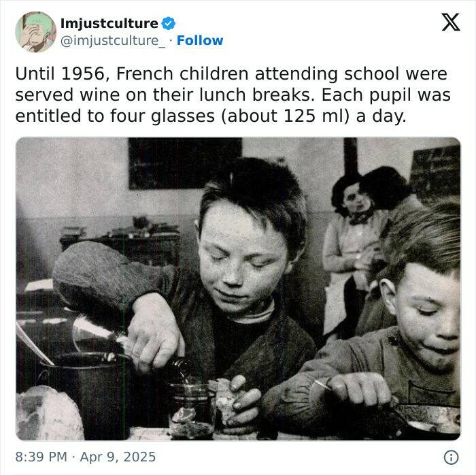The image size is (476, 475).
Task: Click the tweet text about French children
Action: coord(233,95)
